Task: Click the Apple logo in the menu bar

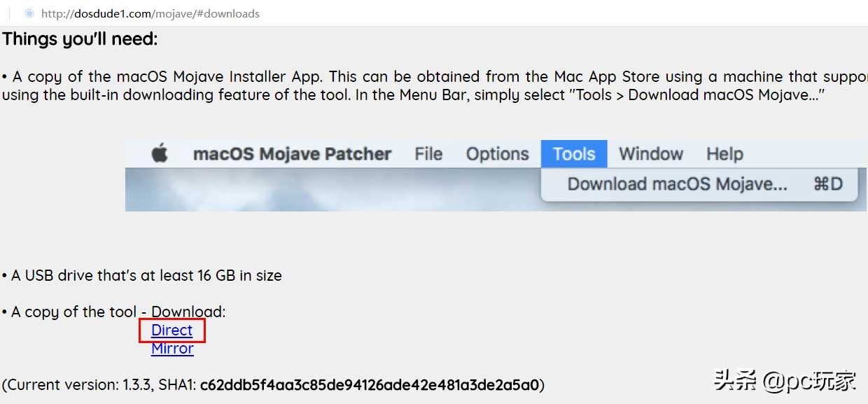Action: (158, 154)
